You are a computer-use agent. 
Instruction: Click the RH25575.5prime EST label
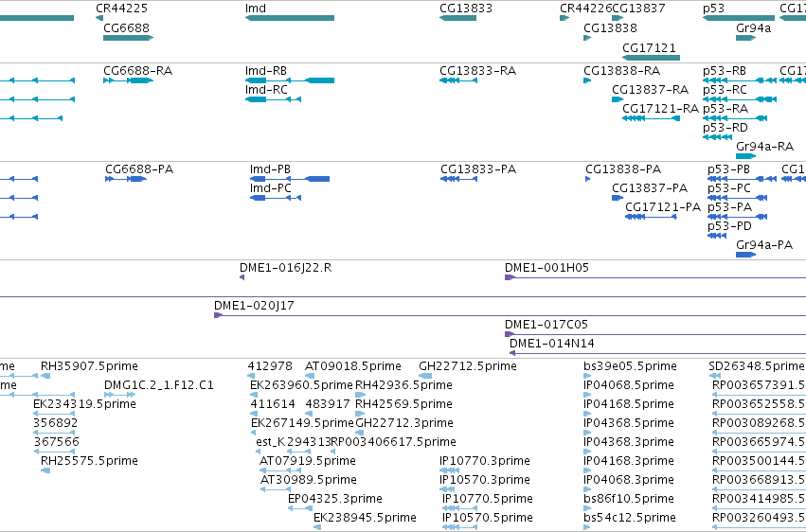point(89,461)
